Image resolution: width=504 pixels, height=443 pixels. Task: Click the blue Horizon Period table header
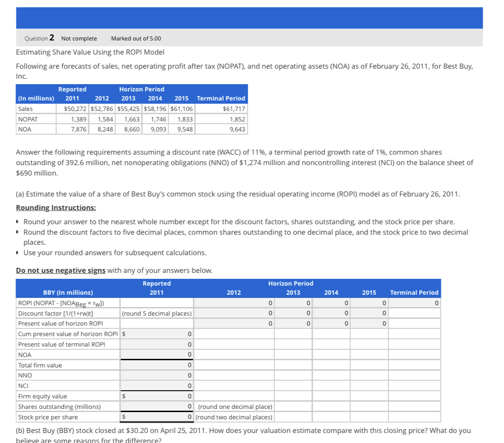coord(290,283)
